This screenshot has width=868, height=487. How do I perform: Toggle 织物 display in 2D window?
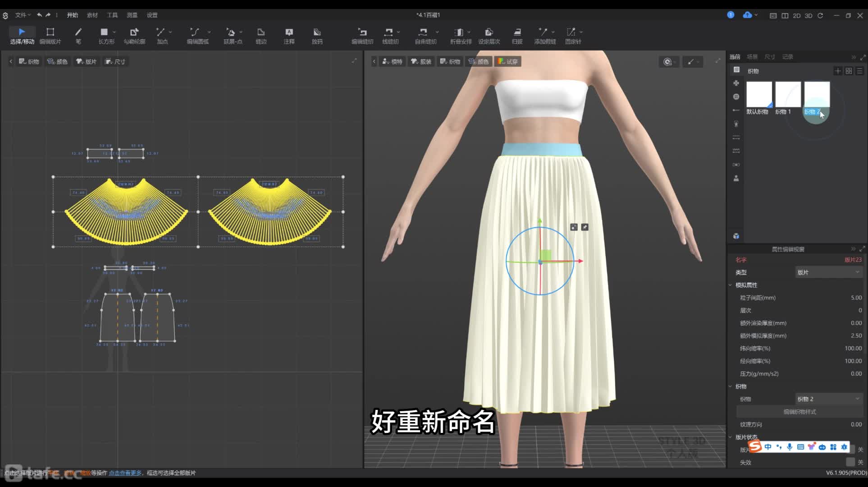pos(29,61)
